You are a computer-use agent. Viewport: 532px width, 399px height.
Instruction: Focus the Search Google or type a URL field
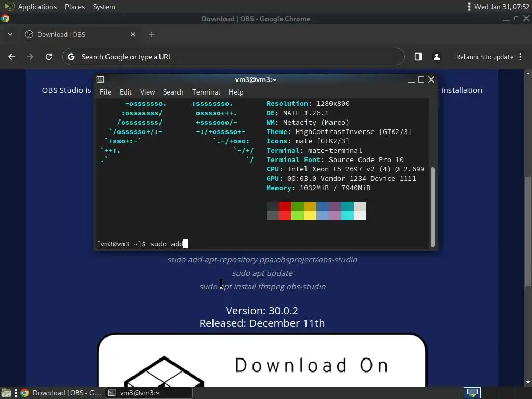pyautogui.click(x=233, y=57)
